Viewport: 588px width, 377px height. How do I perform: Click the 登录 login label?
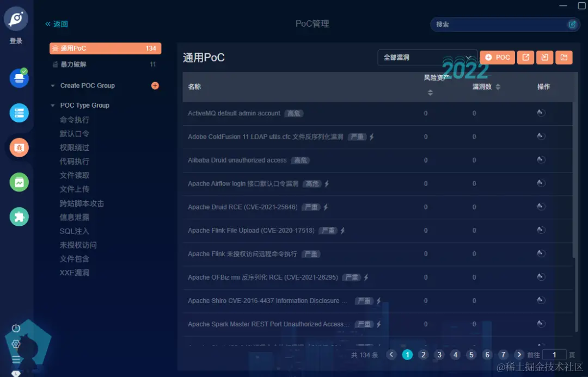click(x=16, y=41)
